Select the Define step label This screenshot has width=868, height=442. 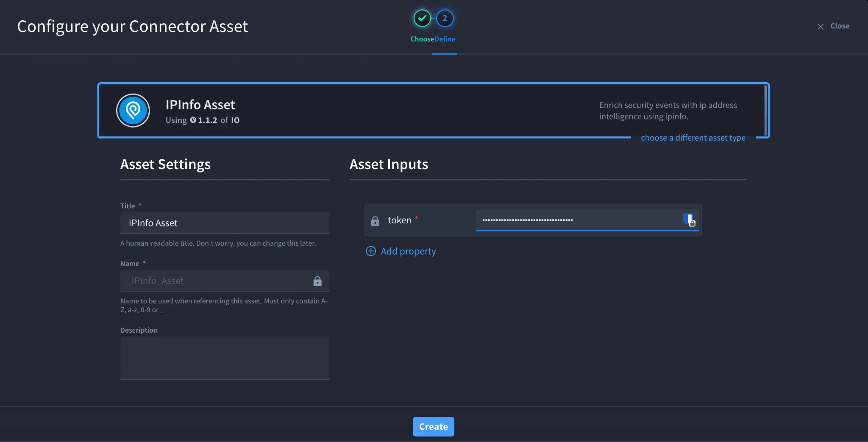click(445, 39)
